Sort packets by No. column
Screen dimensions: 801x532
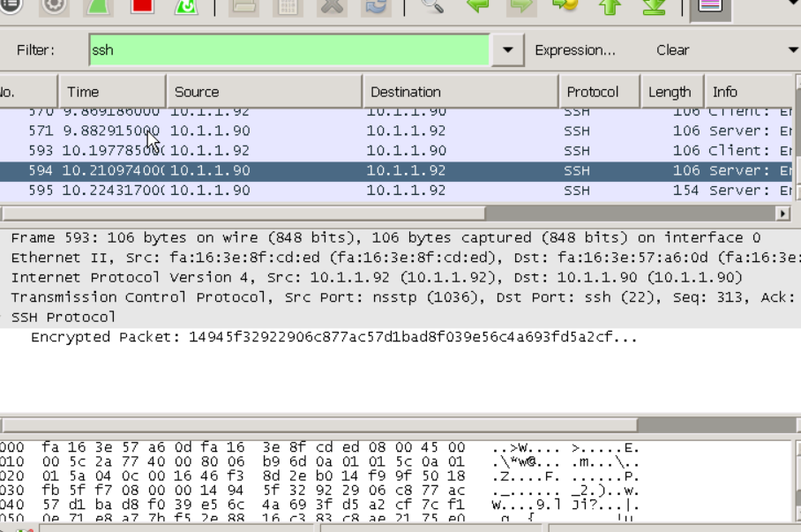tap(28, 92)
